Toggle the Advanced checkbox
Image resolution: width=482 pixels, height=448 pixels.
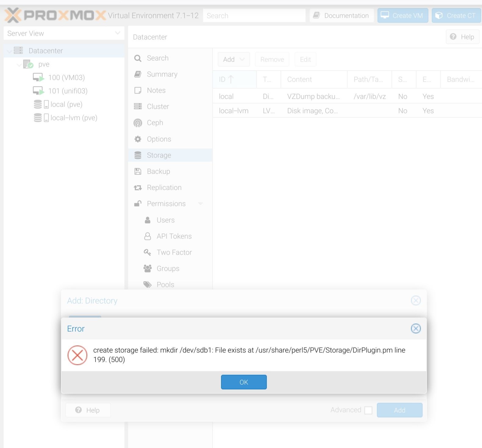point(368,410)
